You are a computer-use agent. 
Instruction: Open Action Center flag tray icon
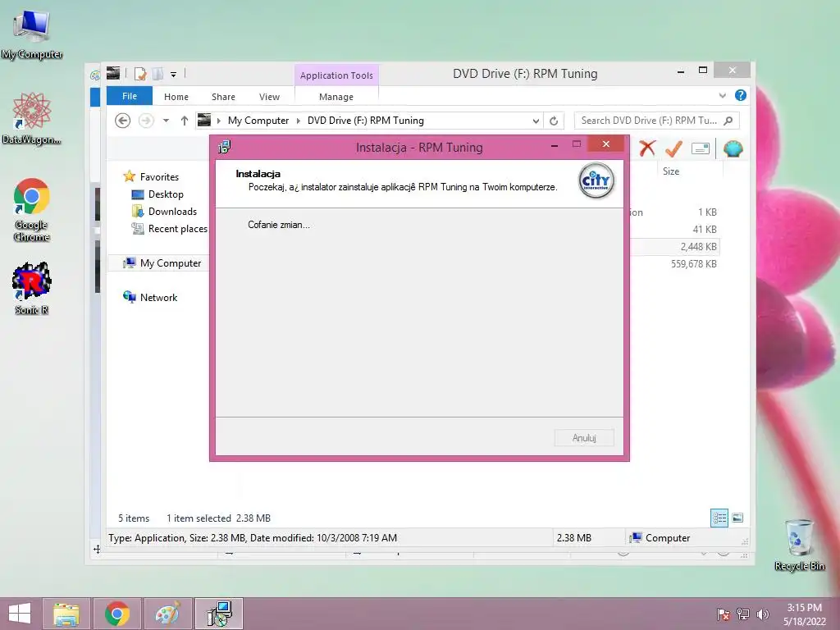tap(724, 614)
